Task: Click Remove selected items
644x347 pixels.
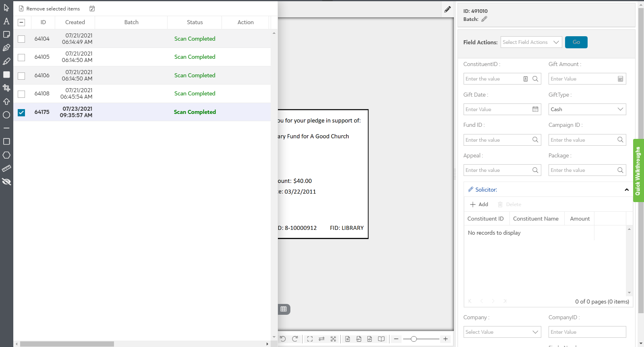Action: 50,9
